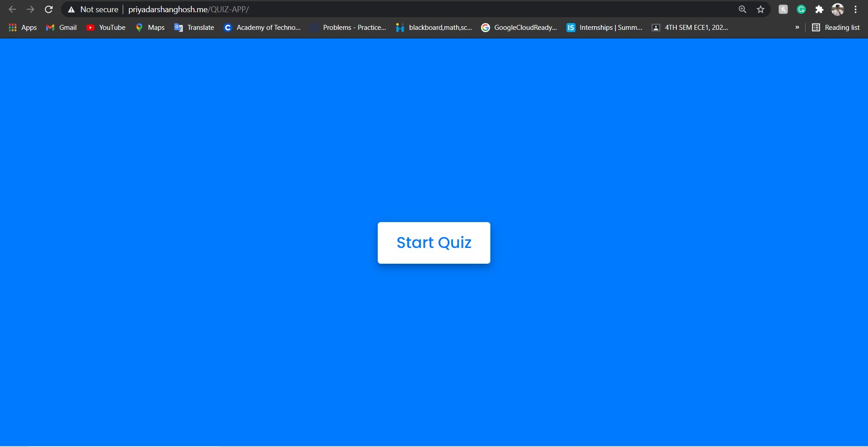This screenshot has height=447, width=868.
Task: Click the Not secure warning indicator
Action: point(92,9)
